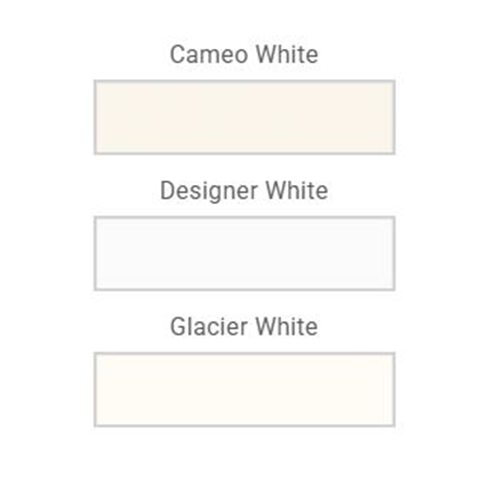The width and height of the screenshot is (500, 500).
Task: Pick the Glacier White color swatch
Action: point(244,389)
